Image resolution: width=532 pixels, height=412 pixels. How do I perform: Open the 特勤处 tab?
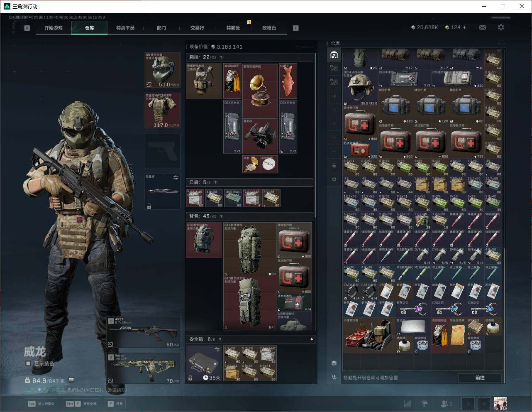tap(233, 28)
